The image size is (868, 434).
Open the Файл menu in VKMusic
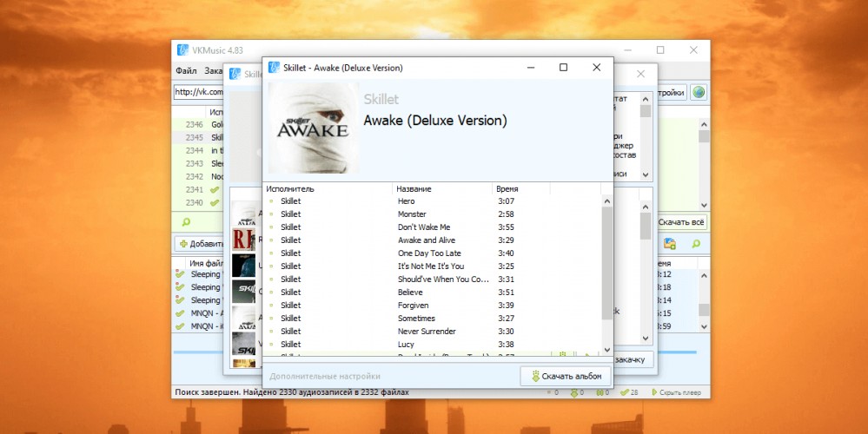pyautogui.click(x=186, y=71)
